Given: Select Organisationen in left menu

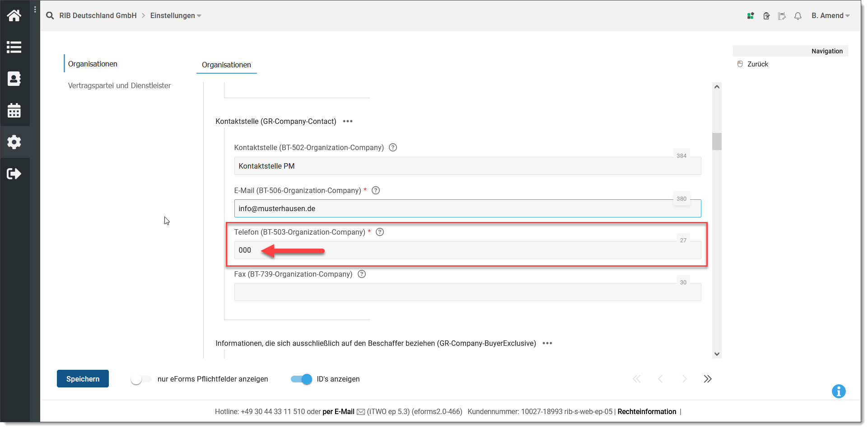Looking at the screenshot, I should [x=93, y=64].
